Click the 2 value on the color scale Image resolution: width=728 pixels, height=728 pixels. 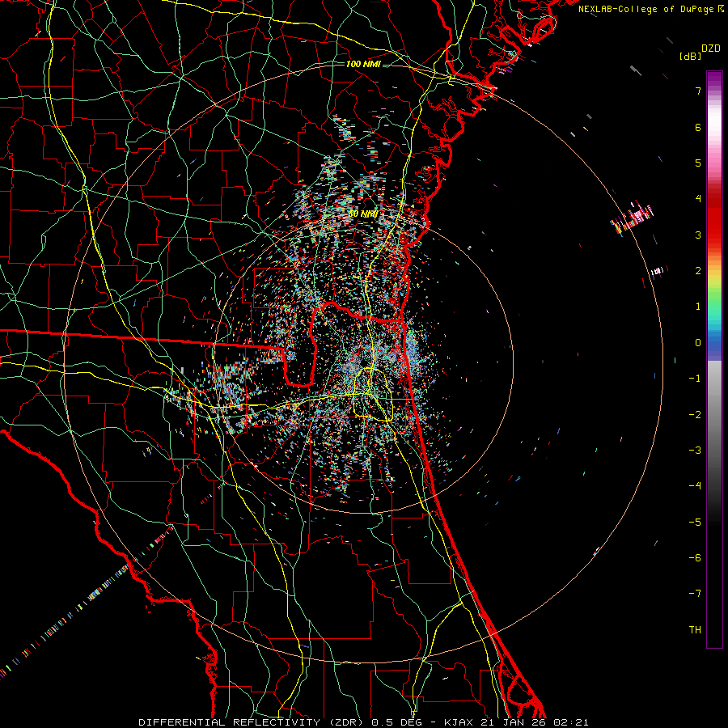click(x=698, y=271)
